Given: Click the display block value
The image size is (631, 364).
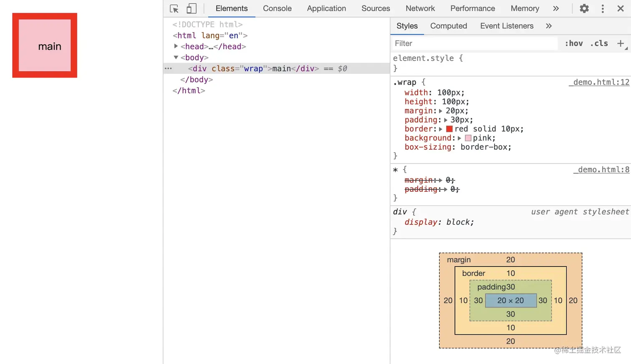Looking at the screenshot, I should click(x=459, y=222).
